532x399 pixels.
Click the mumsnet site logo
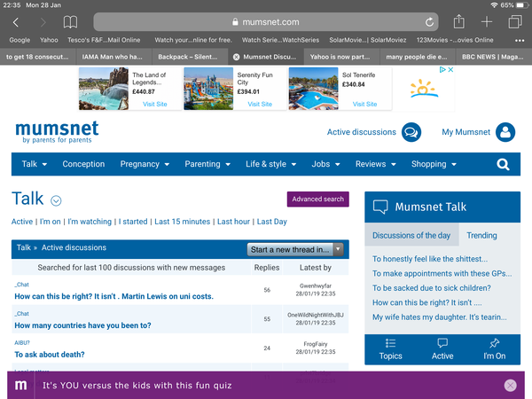[57, 132]
